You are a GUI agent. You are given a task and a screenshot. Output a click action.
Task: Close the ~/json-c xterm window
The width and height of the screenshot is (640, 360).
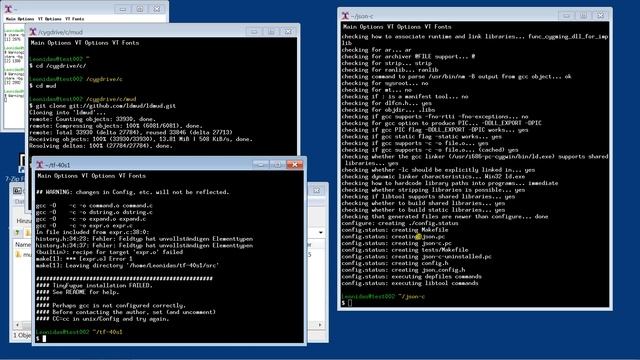(600, 16)
